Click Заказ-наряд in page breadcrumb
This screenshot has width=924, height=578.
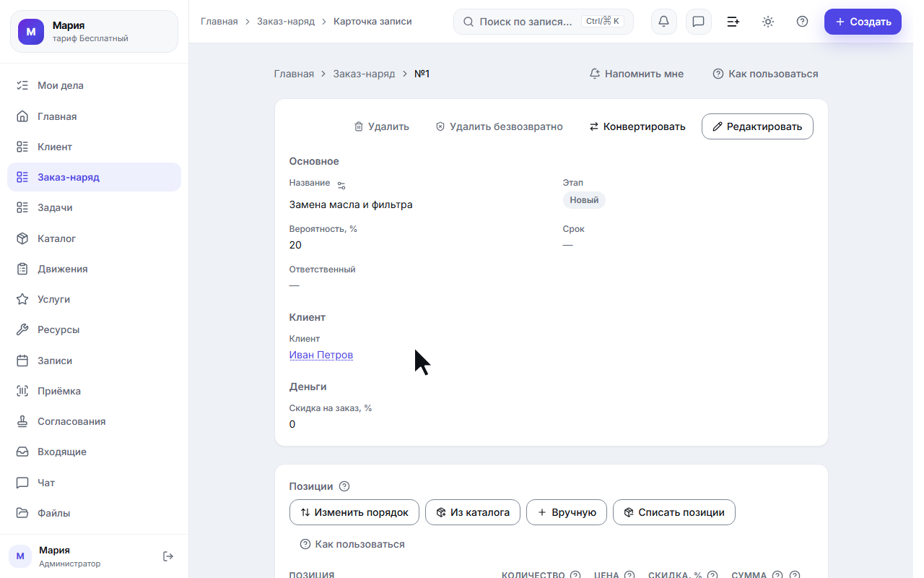click(364, 74)
